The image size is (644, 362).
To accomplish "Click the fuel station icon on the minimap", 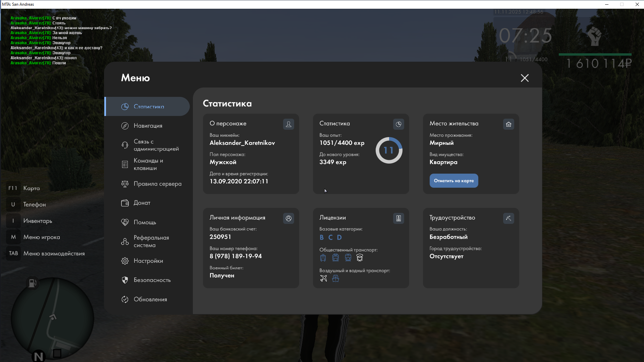I will pyautogui.click(x=33, y=283).
